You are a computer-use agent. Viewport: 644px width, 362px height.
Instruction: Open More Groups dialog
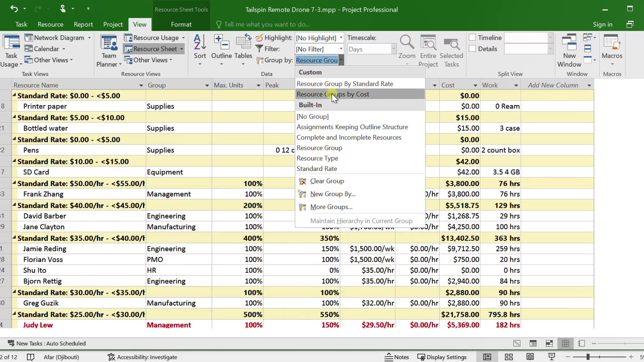point(331,207)
